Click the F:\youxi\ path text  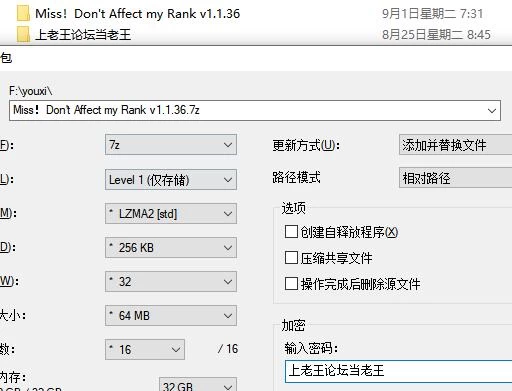31,91
